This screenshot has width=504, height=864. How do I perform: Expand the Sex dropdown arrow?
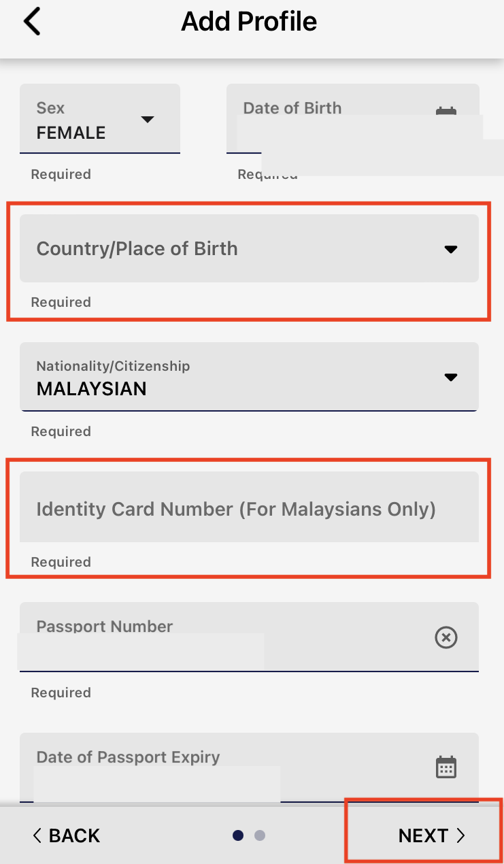[x=148, y=120]
